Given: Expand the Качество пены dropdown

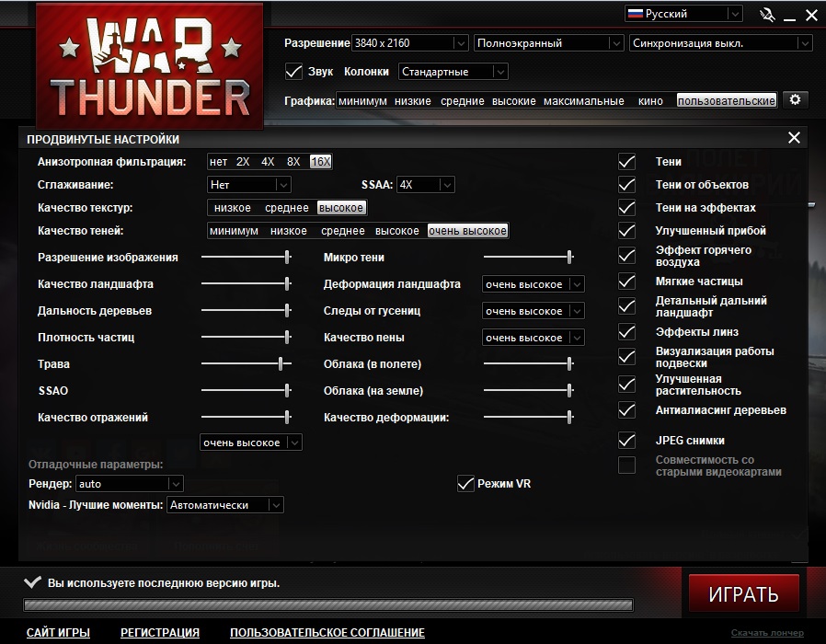Looking at the screenshot, I should coord(533,338).
